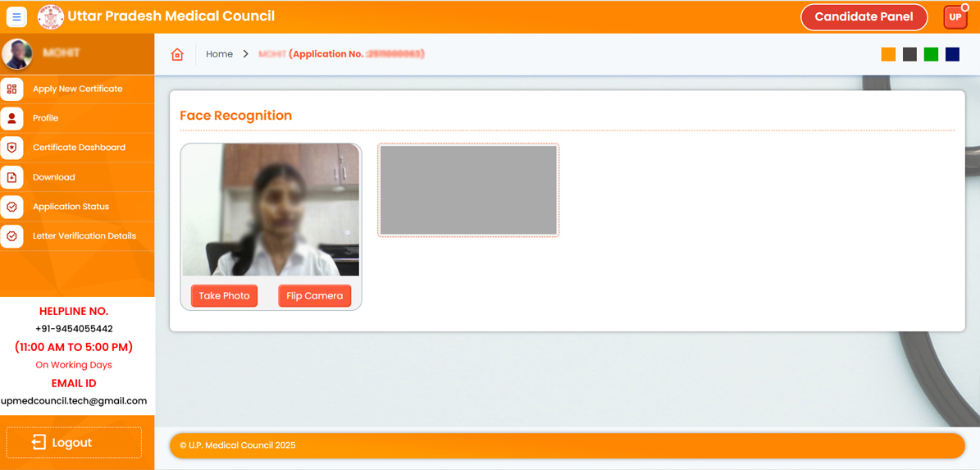
Task: Click the home icon in breadcrumb
Action: point(177,54)
